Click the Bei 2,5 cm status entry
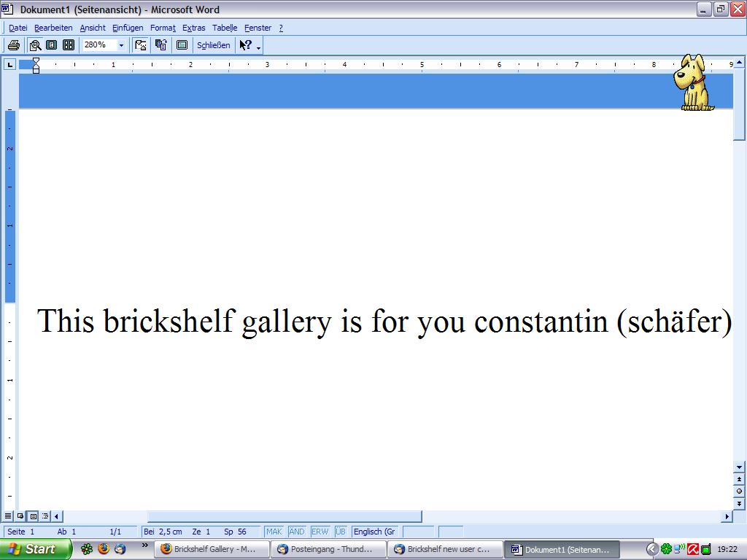The width and height of the screenshot is (747, 560). click(163, 532)
